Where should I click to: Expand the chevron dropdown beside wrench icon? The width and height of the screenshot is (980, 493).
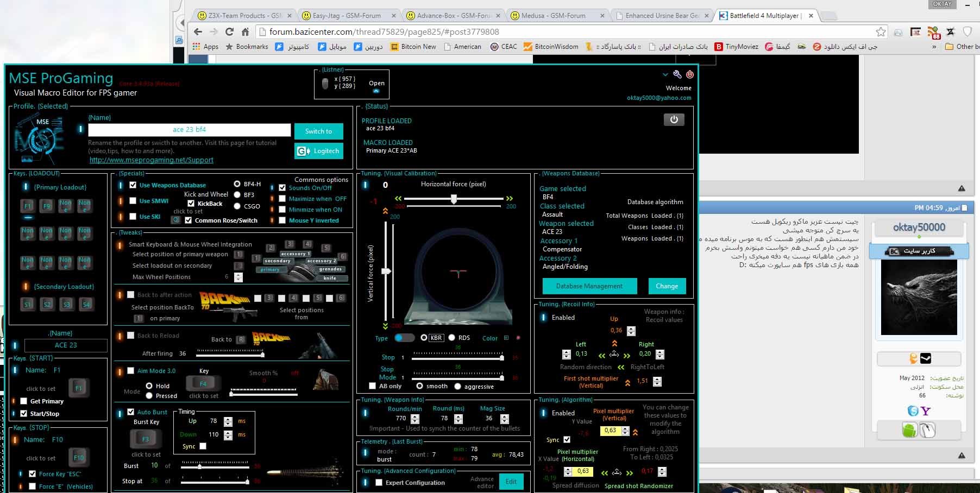[665, 74]
